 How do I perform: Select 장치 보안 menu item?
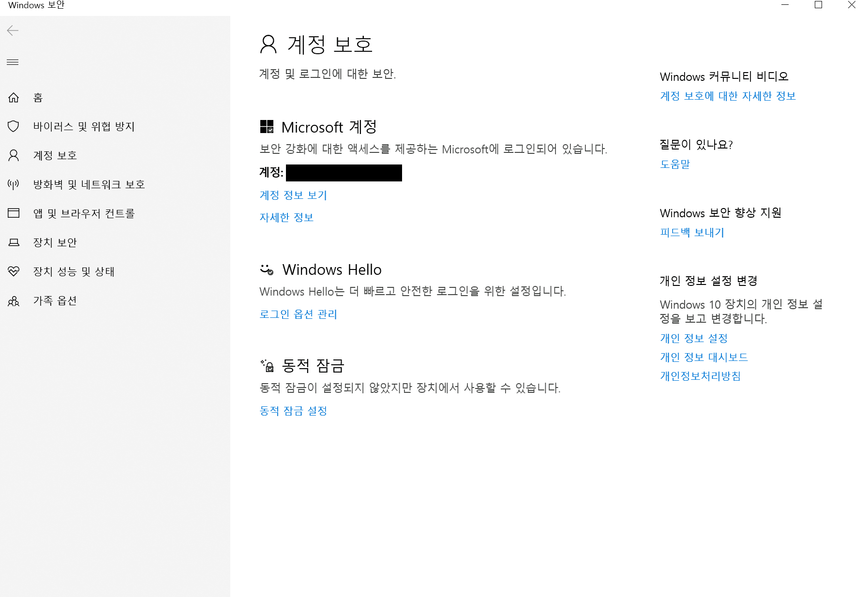click(55, 243)
